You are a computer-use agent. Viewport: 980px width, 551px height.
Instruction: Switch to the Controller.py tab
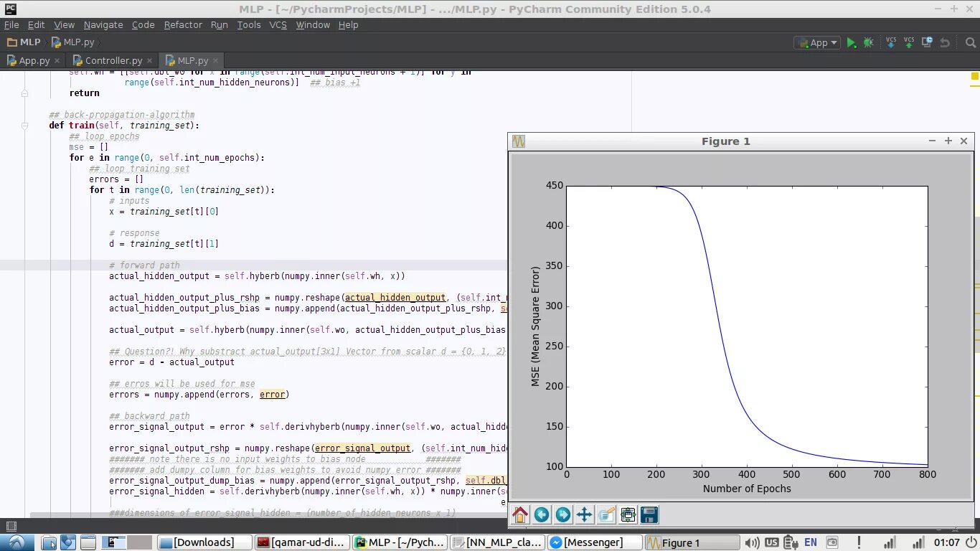pos(114,61)
